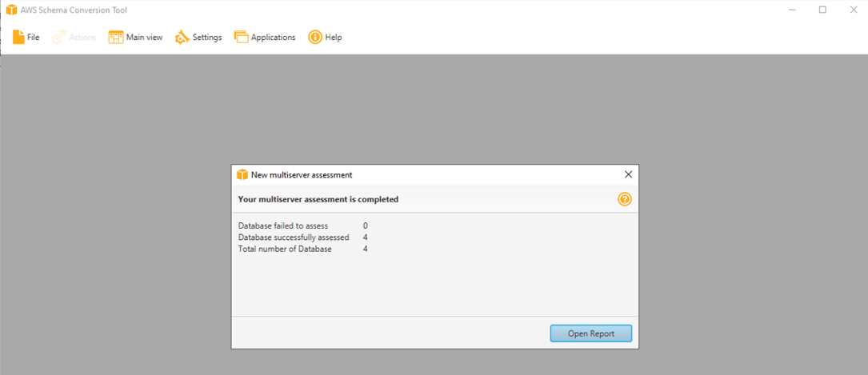The height and width of the screenshot is (375, 868).
Task: Click the Applications windows icon
Action: click(241, 37)
